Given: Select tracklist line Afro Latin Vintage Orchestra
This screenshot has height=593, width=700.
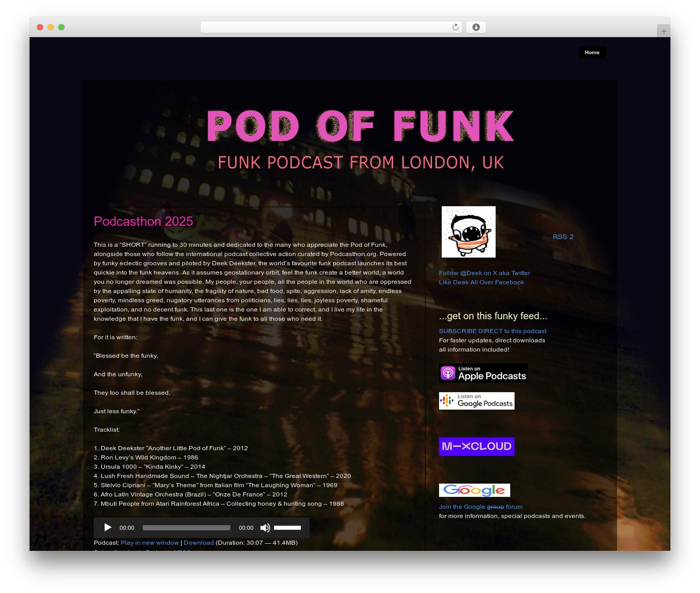Looking at the screenshot, I should coord(190,495).
